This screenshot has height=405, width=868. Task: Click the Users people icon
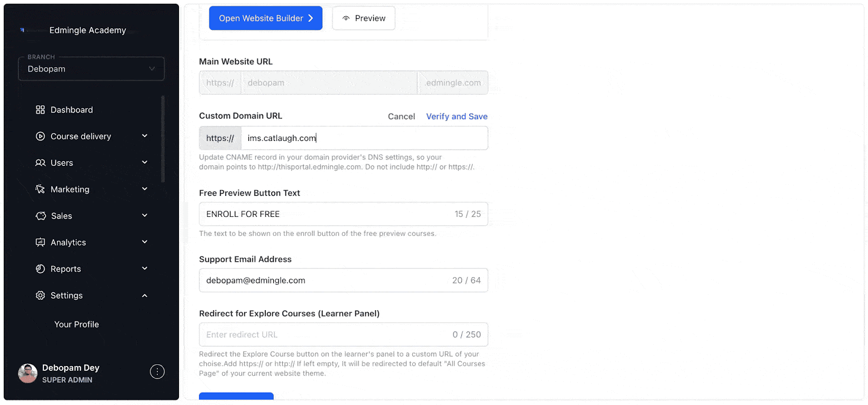40,163
